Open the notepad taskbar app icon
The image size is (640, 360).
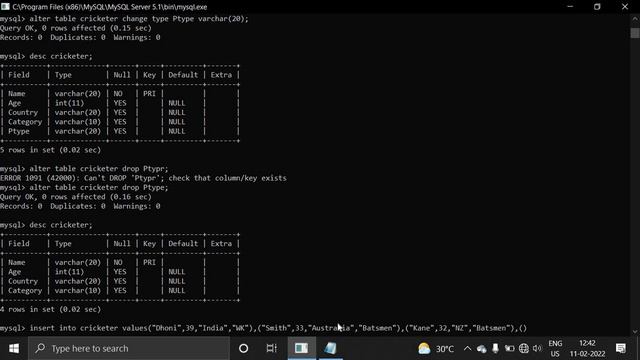click(x=330, y=348)
